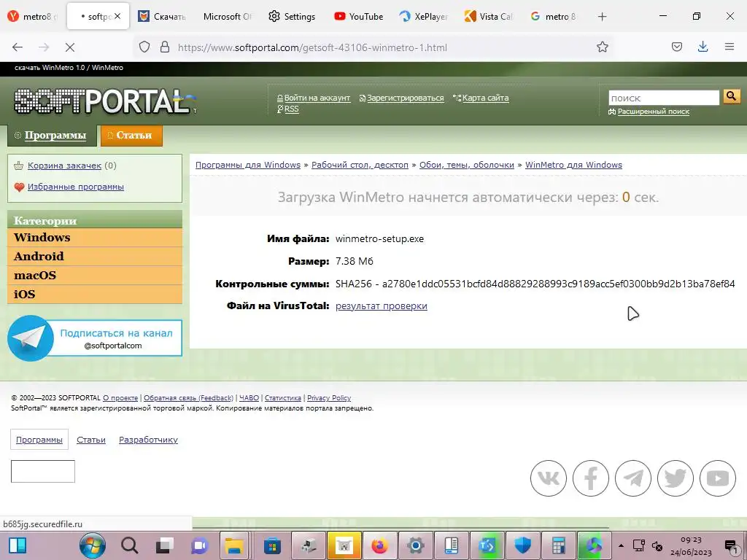Screen dimensions: 747x560
Task: Show hidden system tray icons
Action: (x=621, y=545)
